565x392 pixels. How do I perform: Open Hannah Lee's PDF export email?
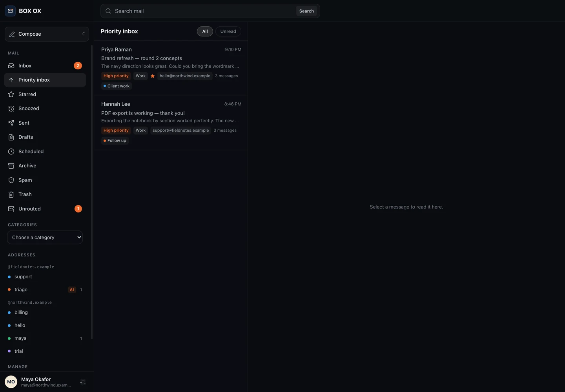coord(171,123)
